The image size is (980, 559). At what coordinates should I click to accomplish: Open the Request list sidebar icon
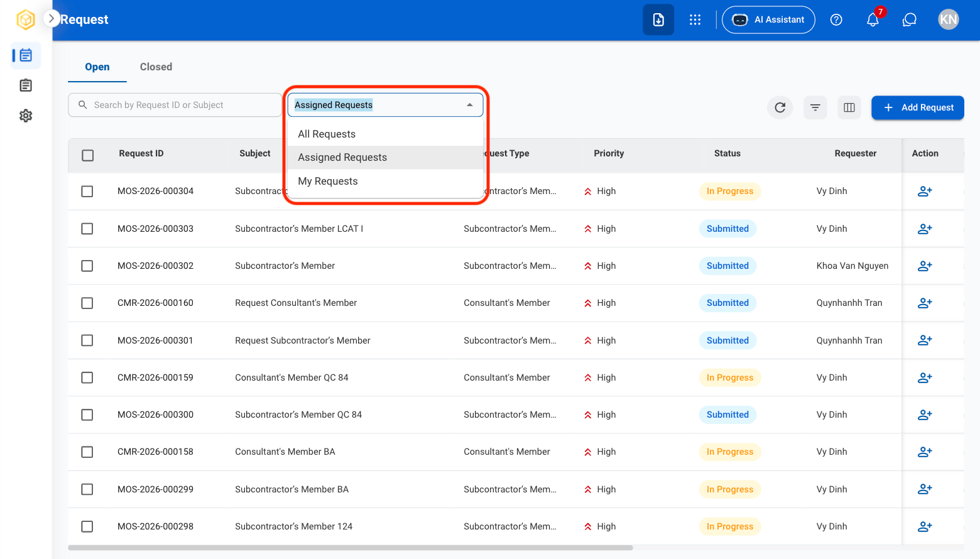coord(26,55)
